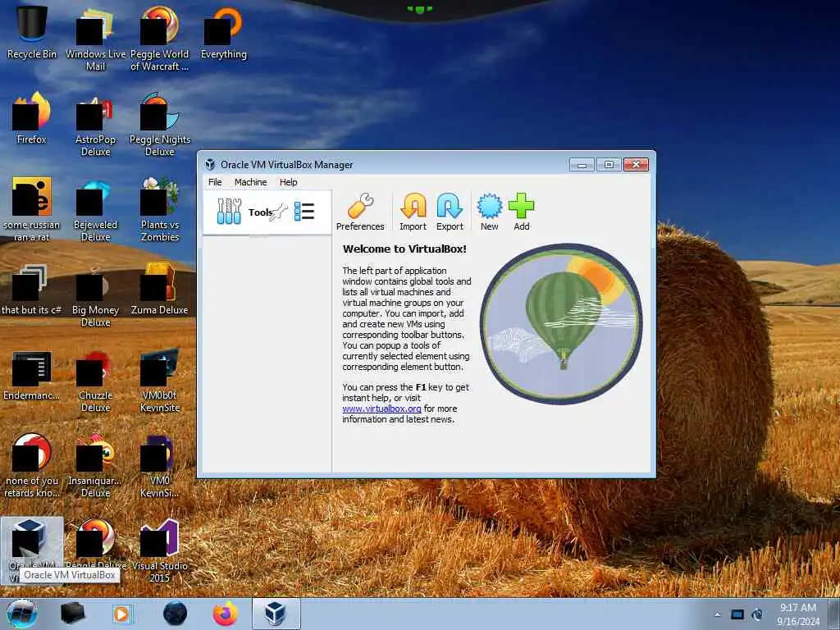This screenshot has width=840, height=630.
Task: Open Preferences in VirtualBox toolbar
Action: 360,212
